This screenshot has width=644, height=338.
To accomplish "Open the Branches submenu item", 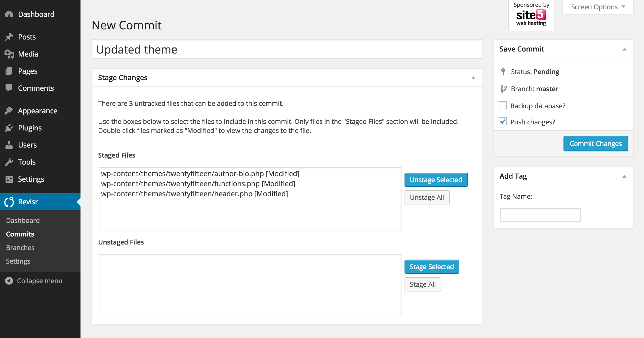I will pyautogui.click(x=20, y=248).
